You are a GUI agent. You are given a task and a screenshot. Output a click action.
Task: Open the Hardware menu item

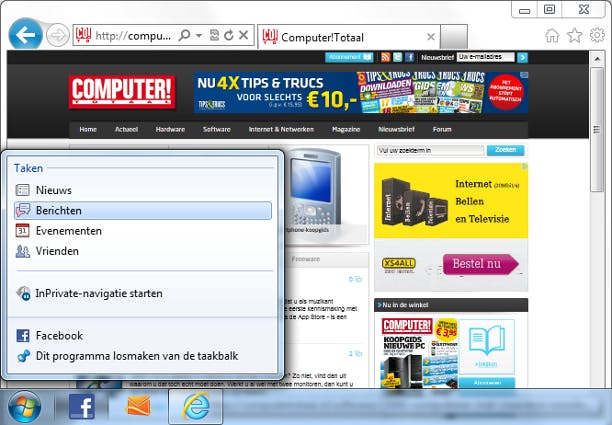pyautogui.click(x=170, y=130)
